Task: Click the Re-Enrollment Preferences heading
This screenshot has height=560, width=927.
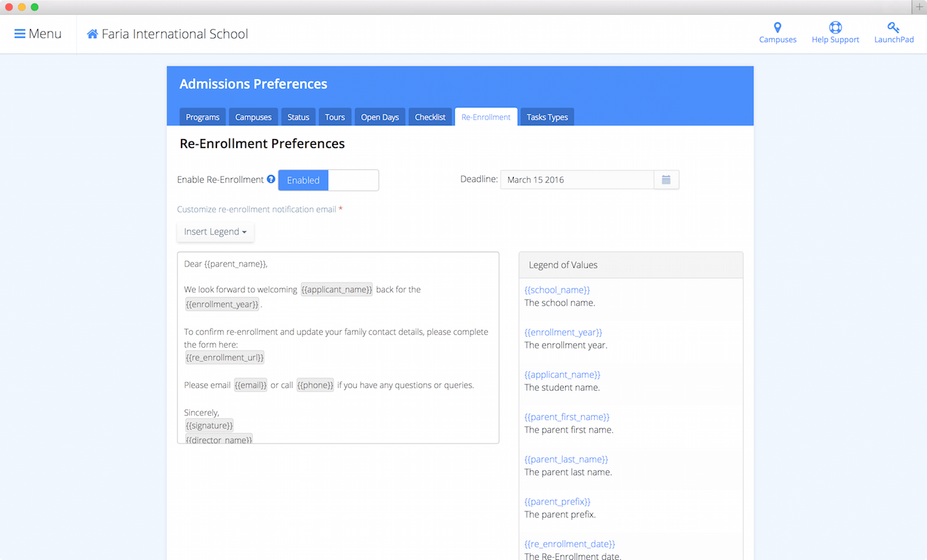Action: (262, 144)
